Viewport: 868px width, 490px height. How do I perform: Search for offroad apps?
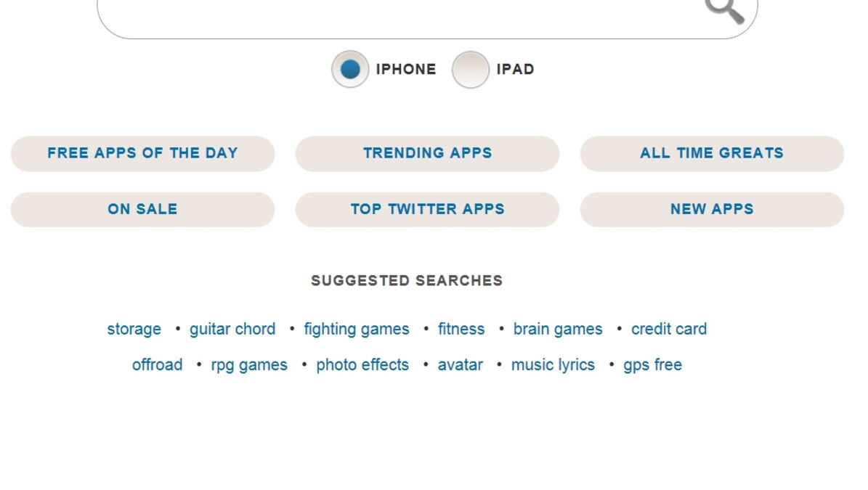(x=157, y=364)
